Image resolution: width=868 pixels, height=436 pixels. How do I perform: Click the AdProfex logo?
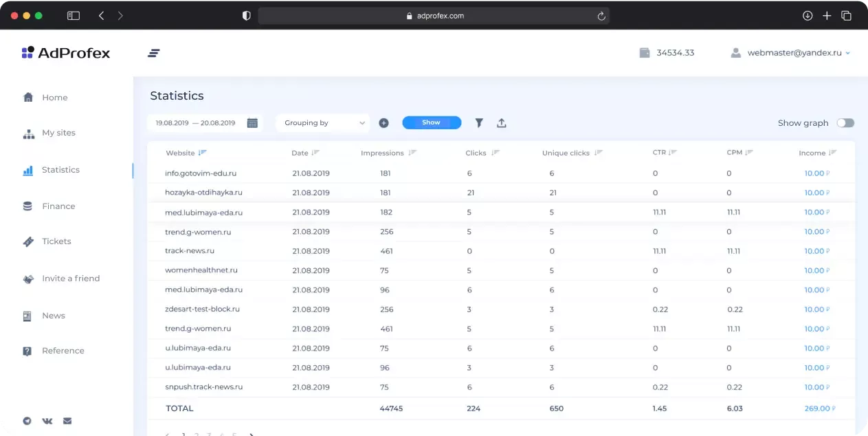click(x=66, y=53)
